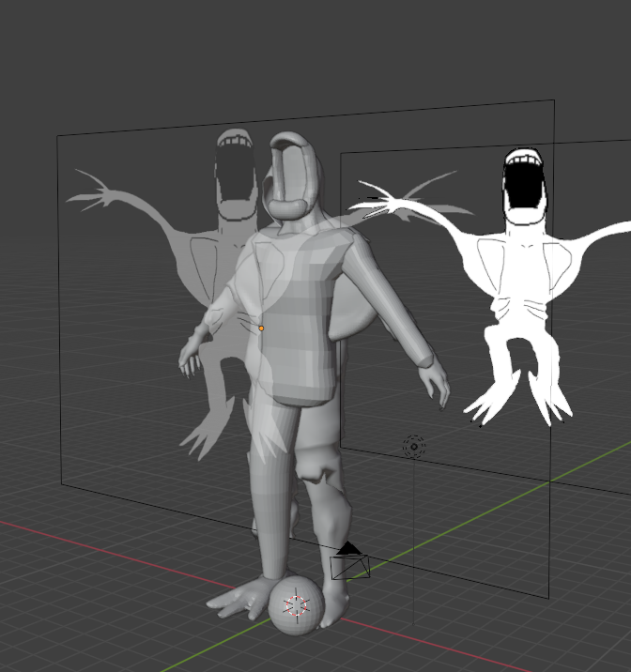
Task: Click the dark mouth of the faded reference
Action: pyautogui.click(x=229, y=171)
